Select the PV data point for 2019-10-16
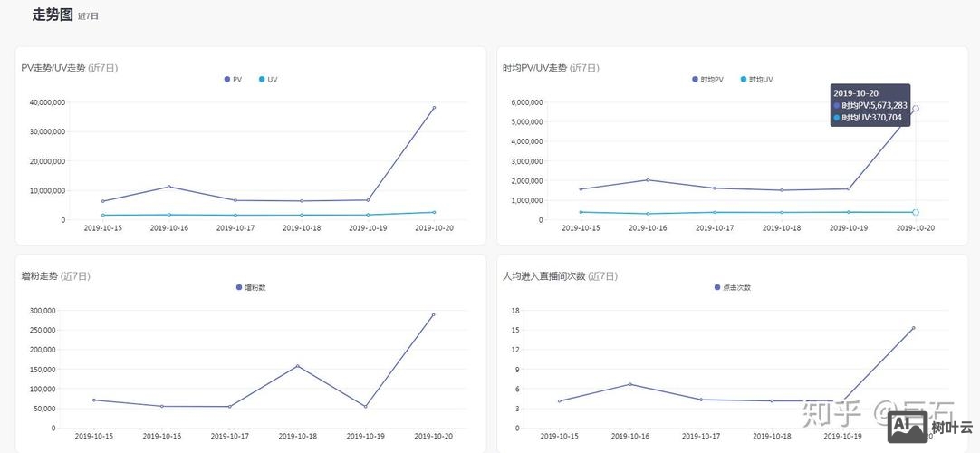Viewport: 980px width, 453px height. [x=168, y=187]
